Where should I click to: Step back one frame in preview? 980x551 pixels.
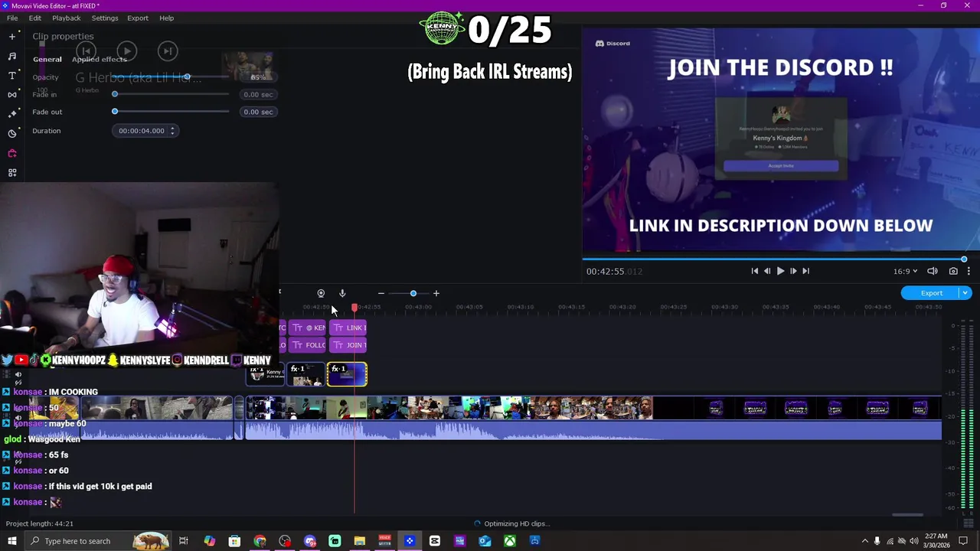767,271
